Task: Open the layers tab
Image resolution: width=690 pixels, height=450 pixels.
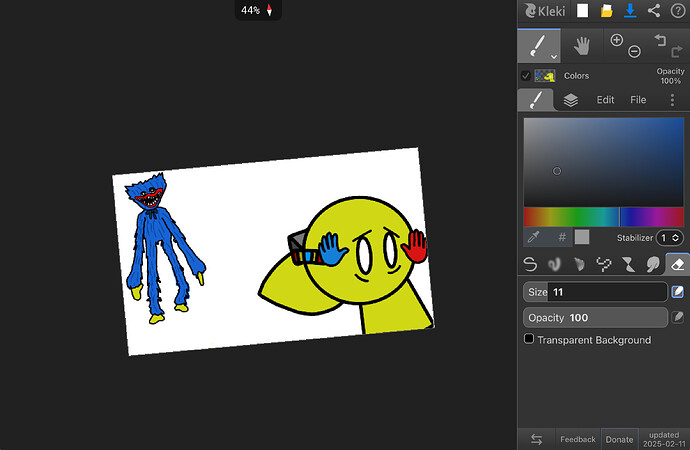Action: click(x=571, y=100)
